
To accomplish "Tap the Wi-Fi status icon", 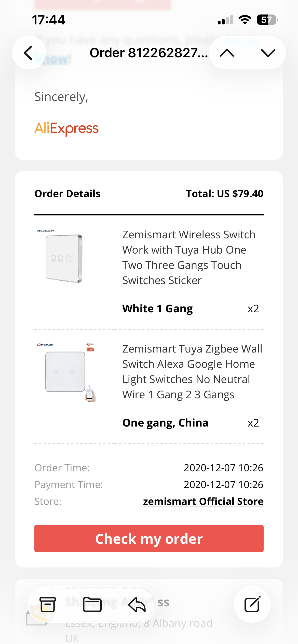I will tap(245, 20).
